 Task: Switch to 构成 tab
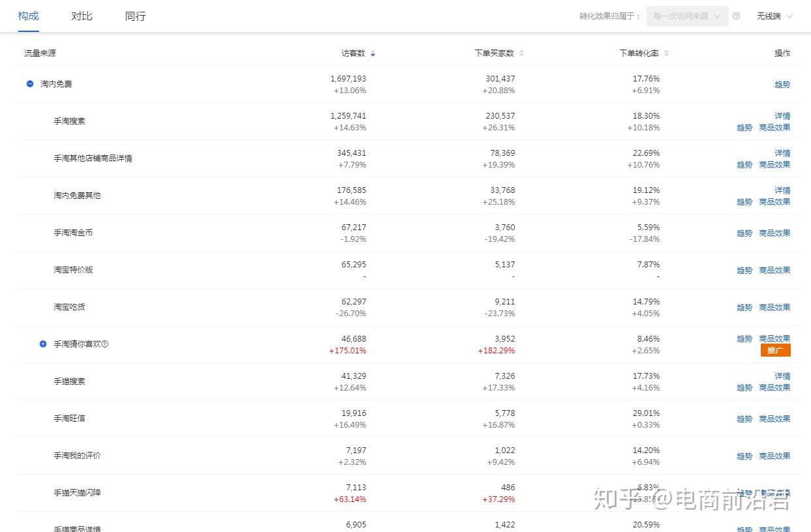coord(29,16)
